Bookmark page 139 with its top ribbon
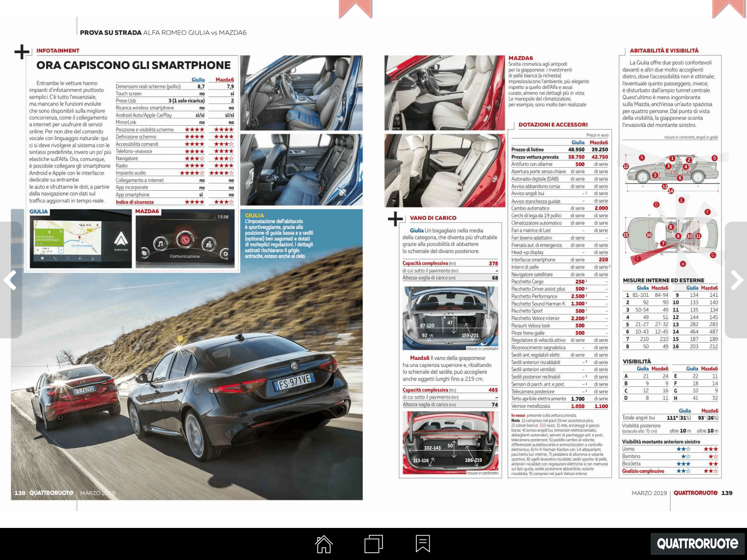Viewport: 747px width, 560px height. click(x=729, y=9)
